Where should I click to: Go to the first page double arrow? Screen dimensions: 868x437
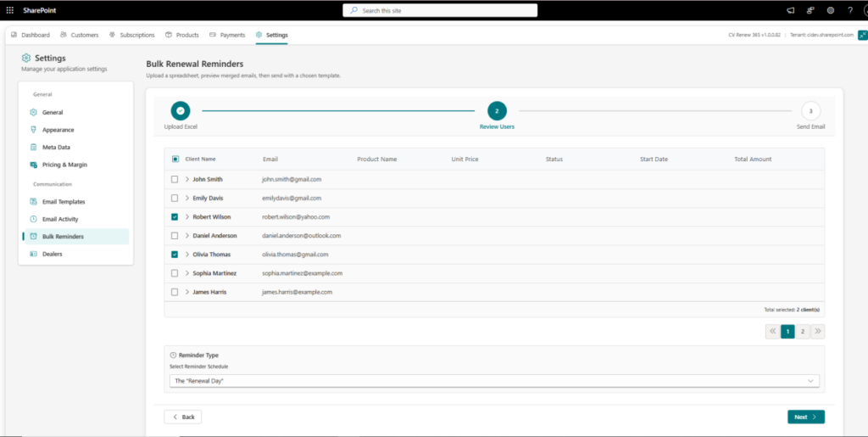pos(773,332)
